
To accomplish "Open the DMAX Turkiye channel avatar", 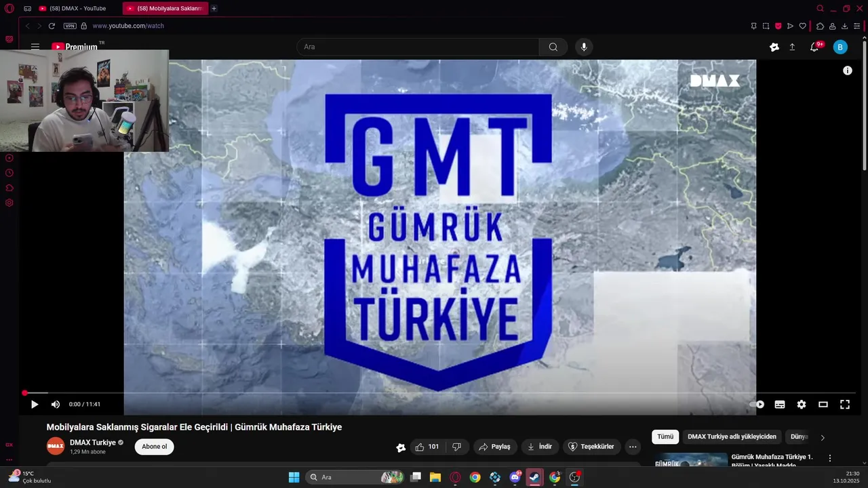I will coord(56,447).
